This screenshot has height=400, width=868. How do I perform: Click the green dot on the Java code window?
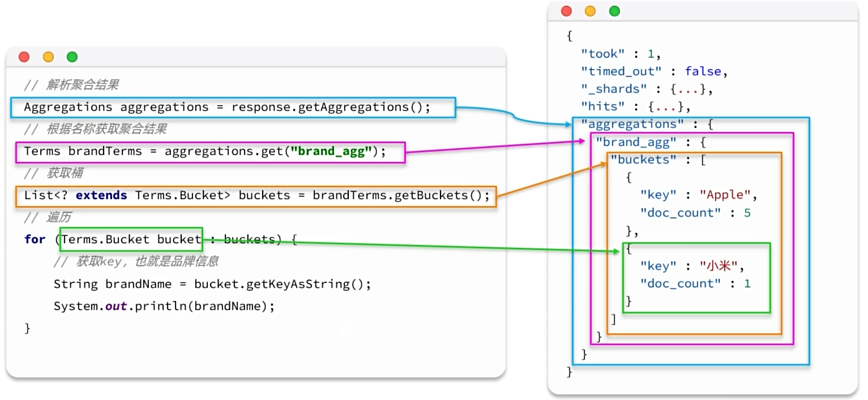tap(72, 57)
